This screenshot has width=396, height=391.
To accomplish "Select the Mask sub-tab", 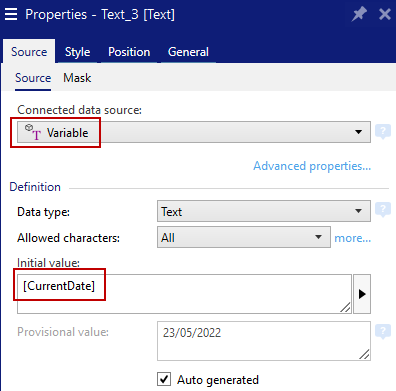I will [77, 78].
